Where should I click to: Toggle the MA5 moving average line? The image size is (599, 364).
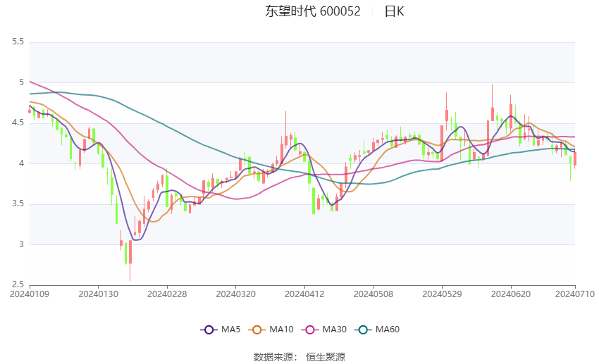[x=221, y=330]
